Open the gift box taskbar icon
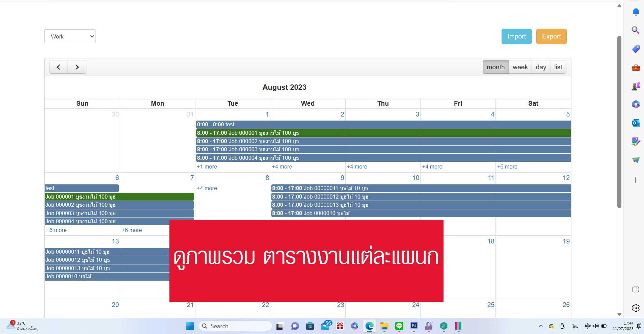 tap(340, 326)
